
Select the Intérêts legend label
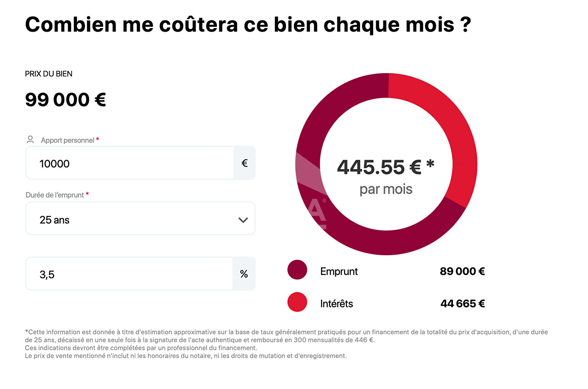337,304
